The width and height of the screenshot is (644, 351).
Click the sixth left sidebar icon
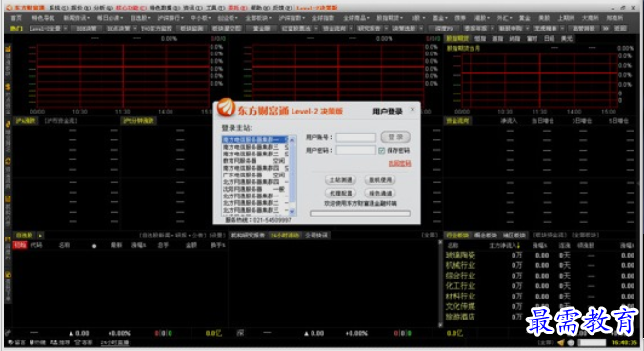point(8,238)
